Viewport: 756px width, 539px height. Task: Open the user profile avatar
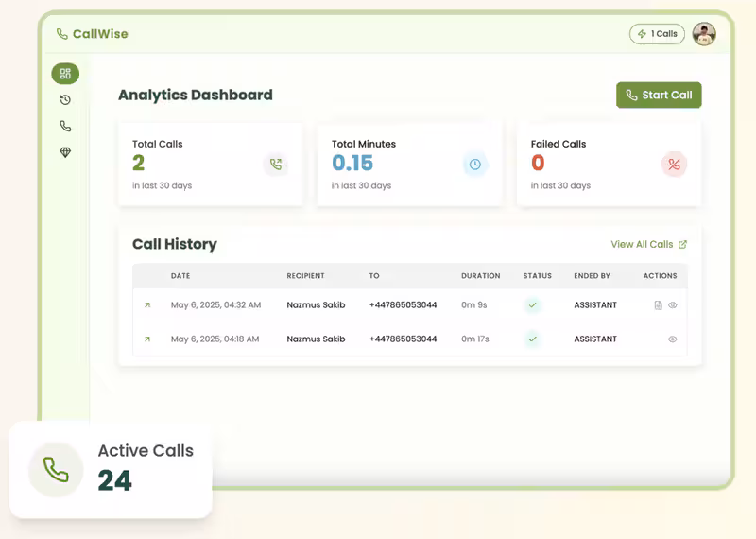pyautogui.click(x=704, y=34)
